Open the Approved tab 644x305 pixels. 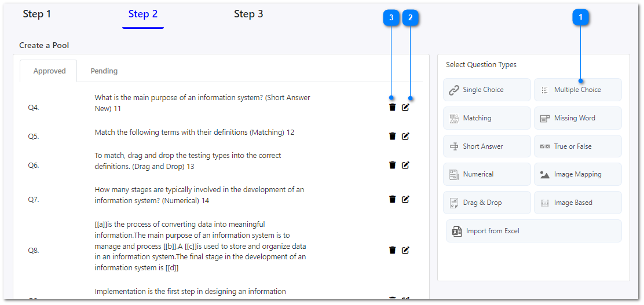click(49, 71)
